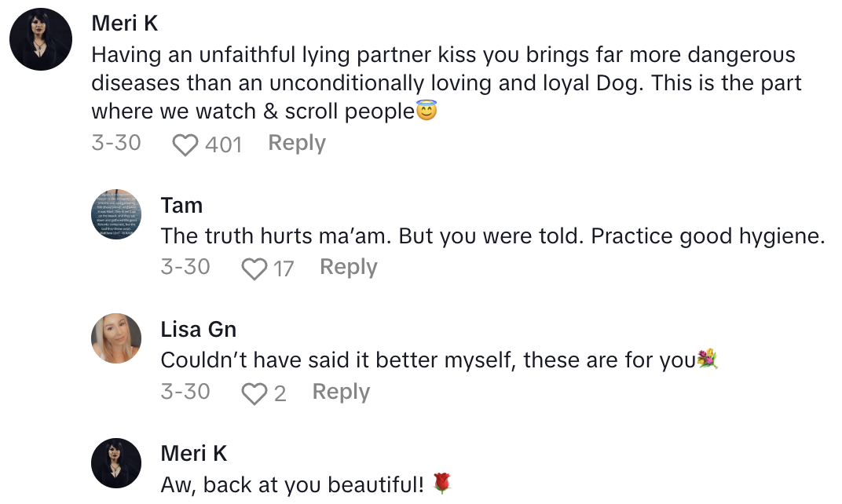The height and width of the screenshot is (504, 842).
Task: Click the heart icon showing 401 likes
Action: click(x=185, y=143)
